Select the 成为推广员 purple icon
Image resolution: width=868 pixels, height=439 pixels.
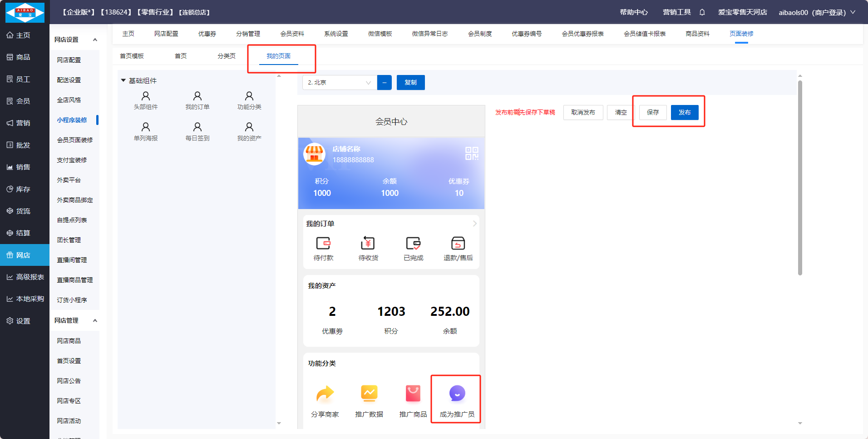[457, 394]
